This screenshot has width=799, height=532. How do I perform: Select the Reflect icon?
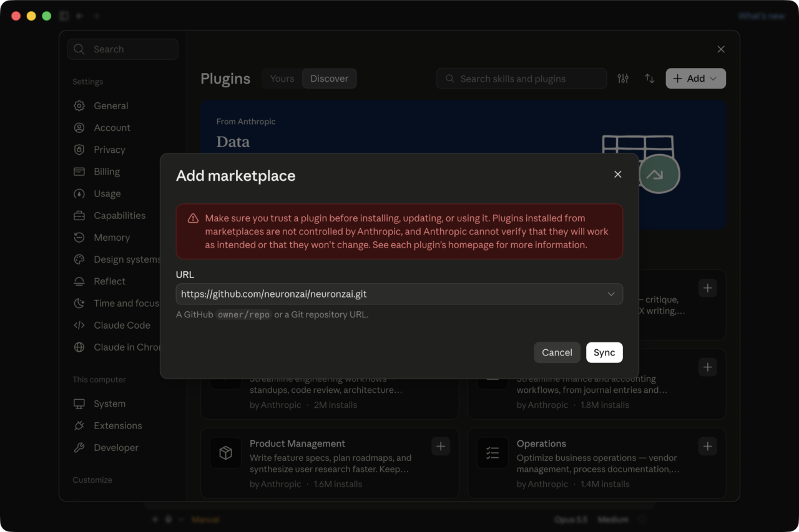79,281
